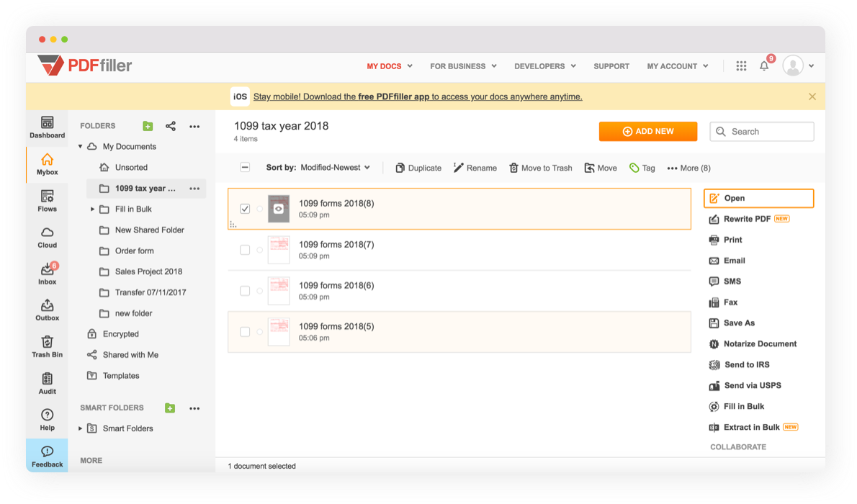Open the Flows section
The width and height of the screenshot is (857, 504).
pyautogui.click(x=47, y=201)
